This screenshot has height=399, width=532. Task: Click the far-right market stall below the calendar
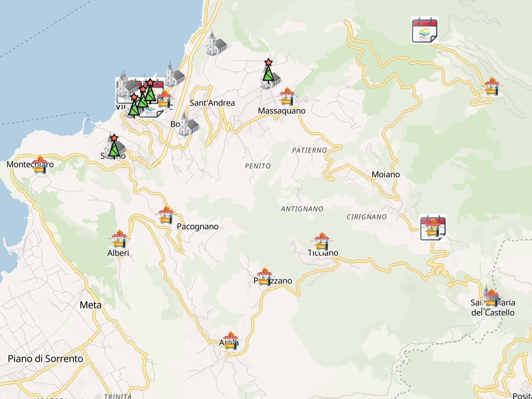point(491,87)
